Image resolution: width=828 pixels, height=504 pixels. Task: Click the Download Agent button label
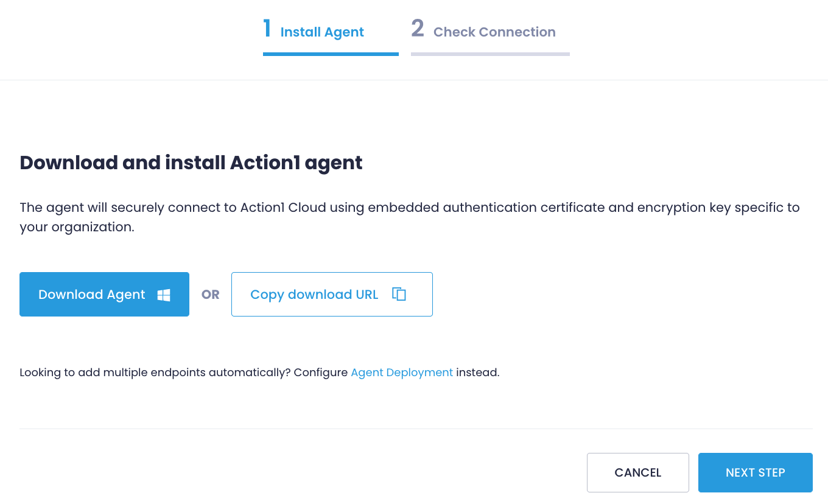click(92, 295)
